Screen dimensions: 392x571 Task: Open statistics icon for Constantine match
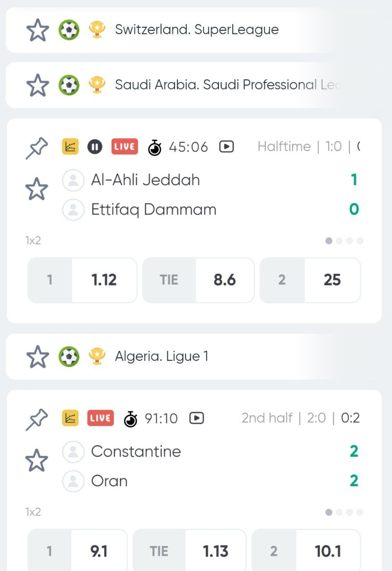(x=70, y=418)
